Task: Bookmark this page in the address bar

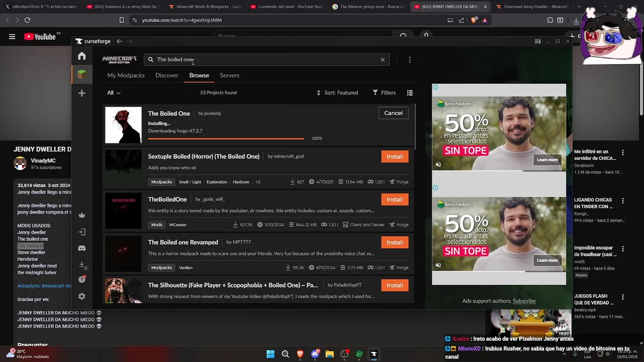Action: point(122,20)
